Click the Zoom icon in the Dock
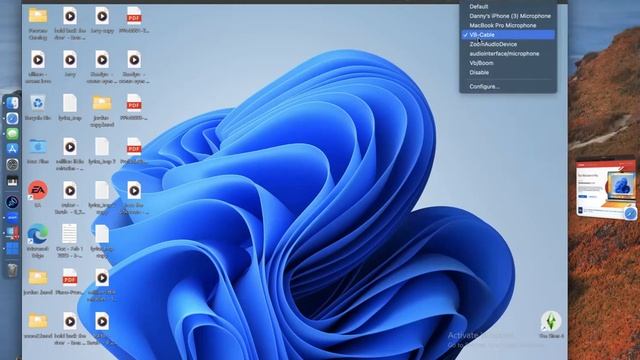 (x=12, y=218)
